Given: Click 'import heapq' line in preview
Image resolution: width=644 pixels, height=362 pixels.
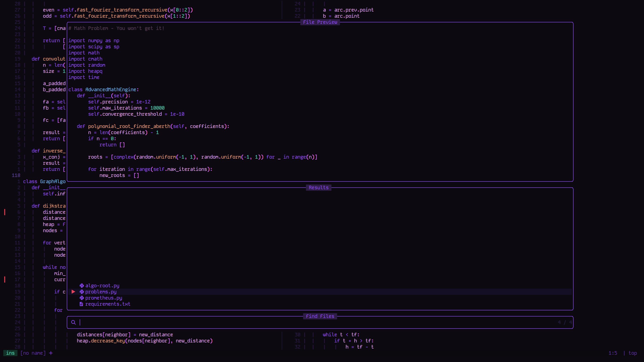Looking at the screenshot, I should tap(85, 71).
